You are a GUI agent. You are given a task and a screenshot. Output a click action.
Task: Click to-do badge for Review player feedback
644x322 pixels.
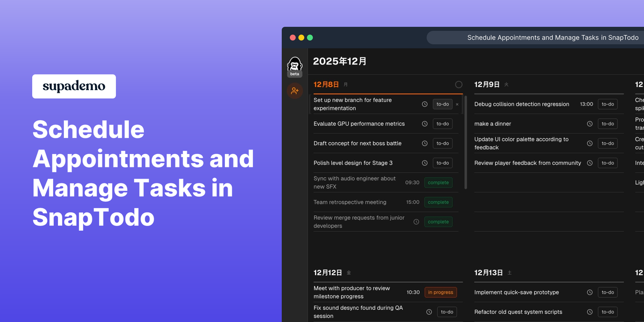point(608,163)
